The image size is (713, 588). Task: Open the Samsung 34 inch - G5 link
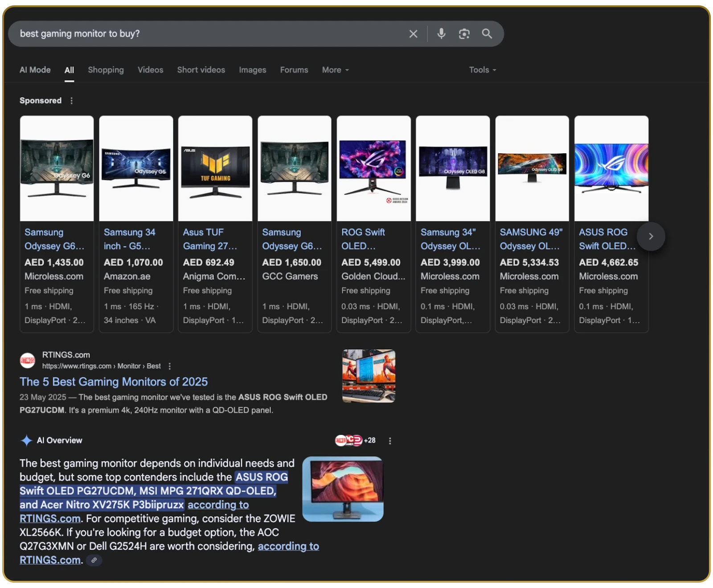point(130,239)
